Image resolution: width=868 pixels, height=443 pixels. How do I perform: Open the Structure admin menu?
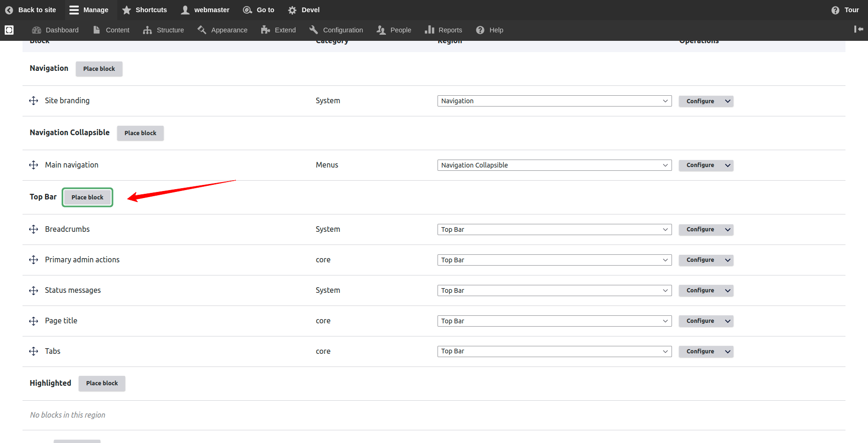[164, 30]
